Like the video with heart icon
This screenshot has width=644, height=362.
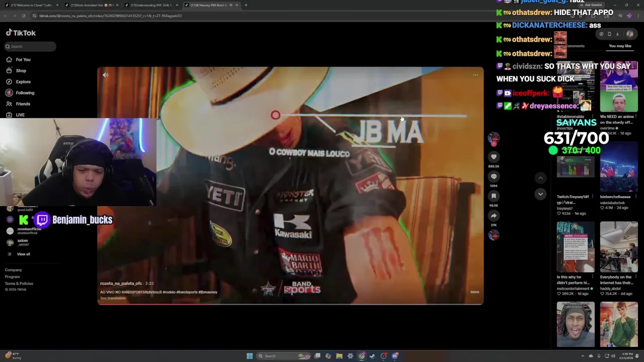(x=494, y=157)
